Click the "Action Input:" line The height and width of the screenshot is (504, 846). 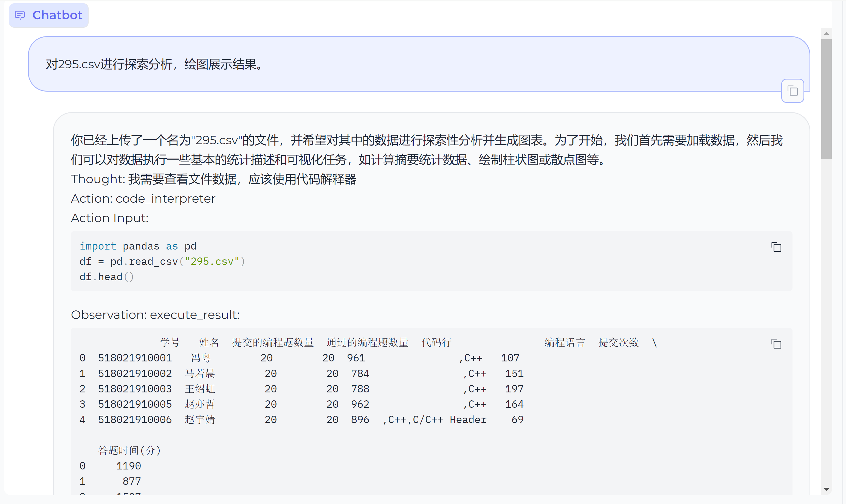pyautogui.click(x=110, y=218)
